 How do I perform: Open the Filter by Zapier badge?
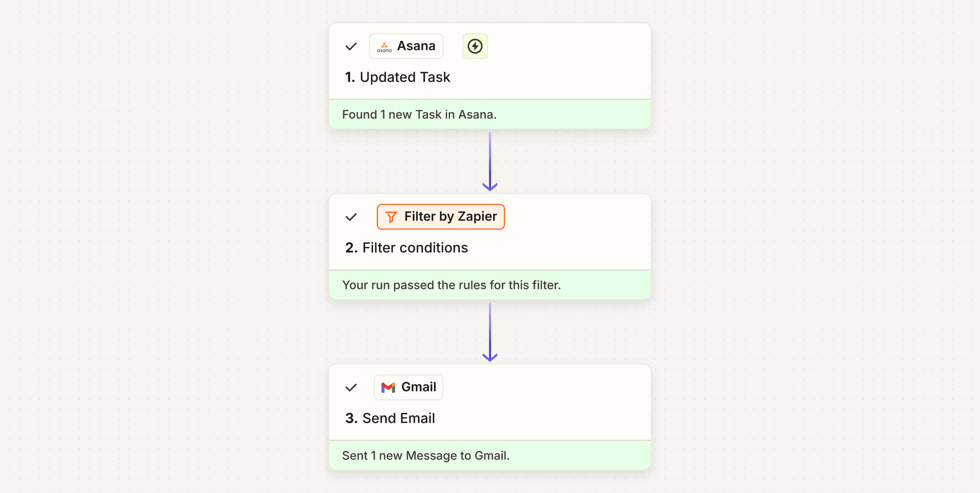tap(441, 216)
